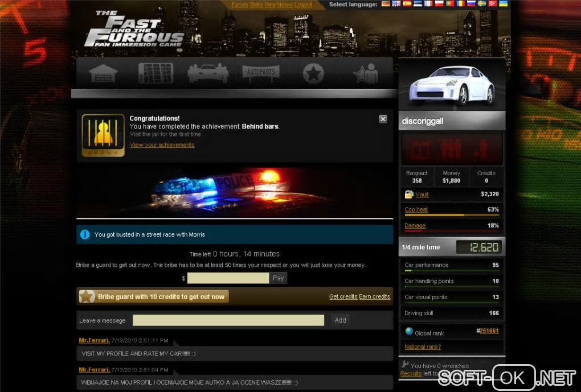Open the Earn credits link
Image resolution: width=581 pixels, height=392 pixels.
[375, 296]
